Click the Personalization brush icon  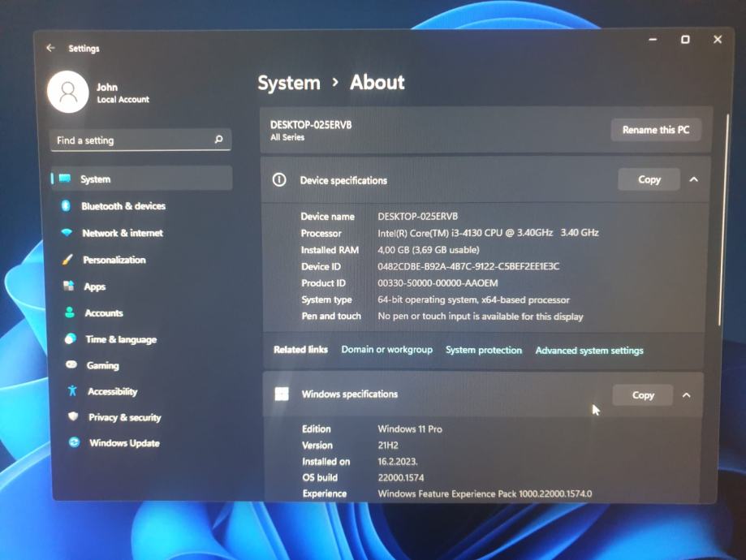(x=67, y=259)
